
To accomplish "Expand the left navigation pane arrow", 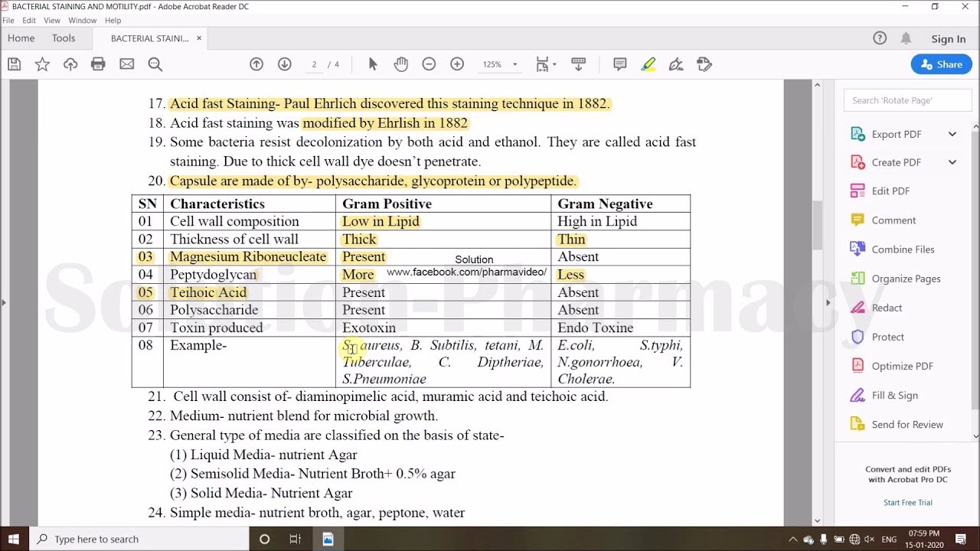I will (x=3, y=303).
